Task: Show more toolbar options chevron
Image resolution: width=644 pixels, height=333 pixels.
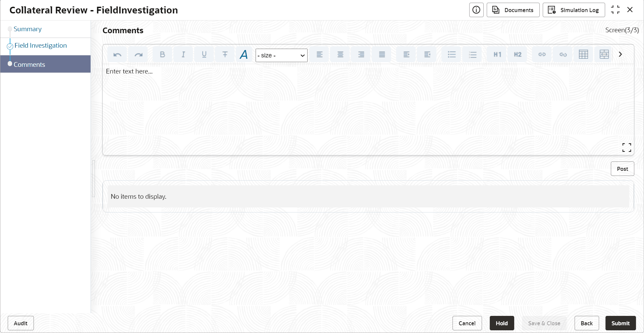Action: pyautogui.click(x=621, y=54)
